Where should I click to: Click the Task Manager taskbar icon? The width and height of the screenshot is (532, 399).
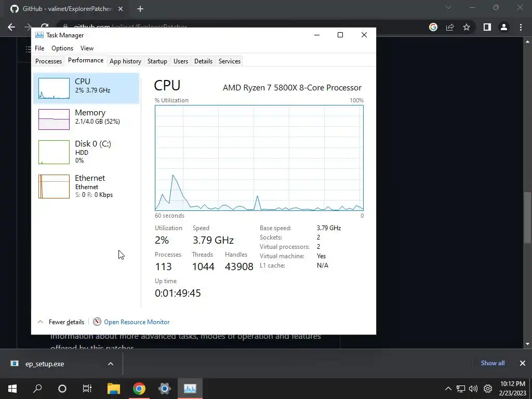point(190,389)
